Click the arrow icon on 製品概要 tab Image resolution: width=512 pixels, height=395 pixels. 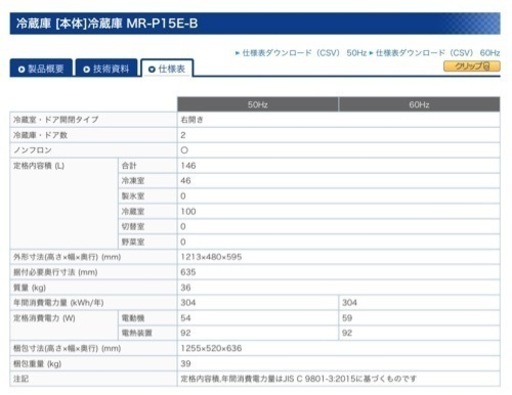point(22,69)
